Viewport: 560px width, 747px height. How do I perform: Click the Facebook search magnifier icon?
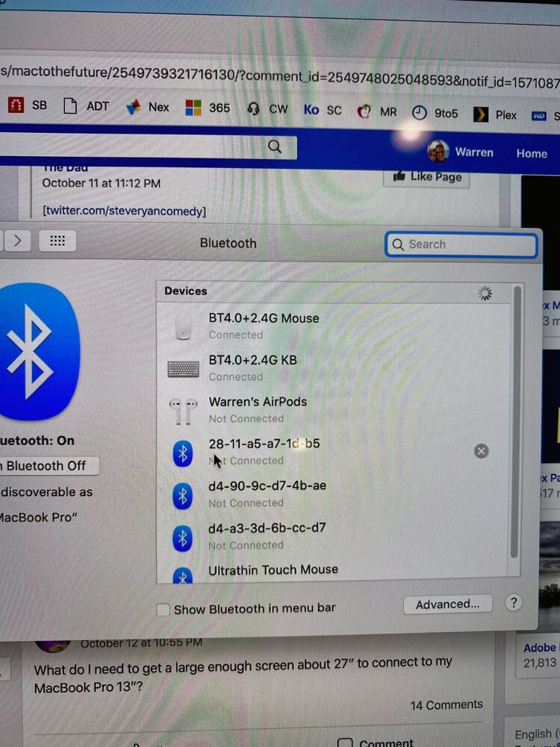275,146
